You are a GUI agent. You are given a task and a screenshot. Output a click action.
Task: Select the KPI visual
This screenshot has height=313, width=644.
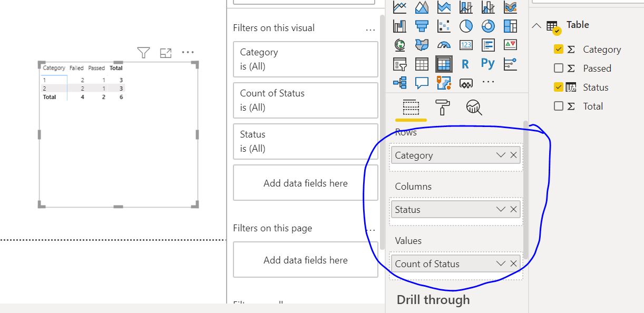[510, 45]
